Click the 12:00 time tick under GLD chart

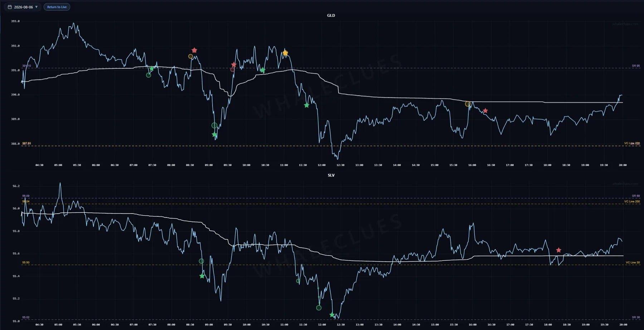[x=322, y=165]
